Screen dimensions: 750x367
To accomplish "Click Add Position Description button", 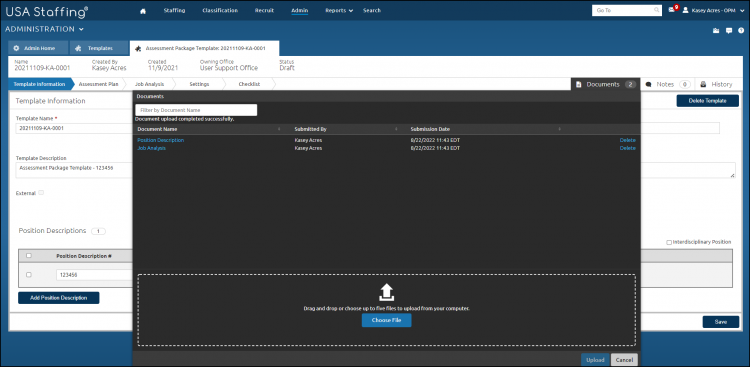I will [x=59, y=298].
